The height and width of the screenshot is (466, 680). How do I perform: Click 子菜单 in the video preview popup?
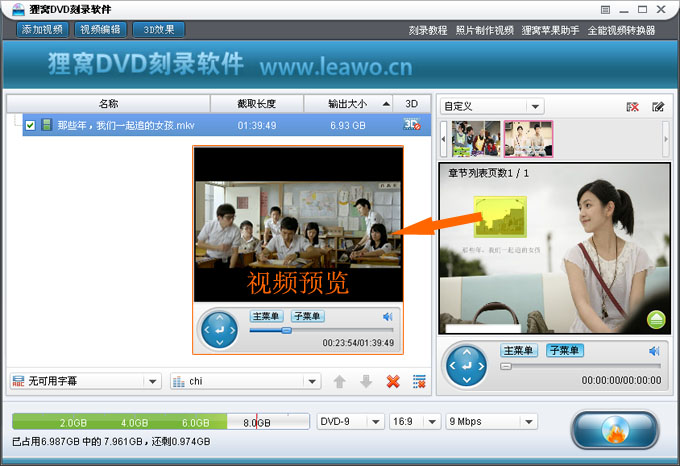[307, 316]
